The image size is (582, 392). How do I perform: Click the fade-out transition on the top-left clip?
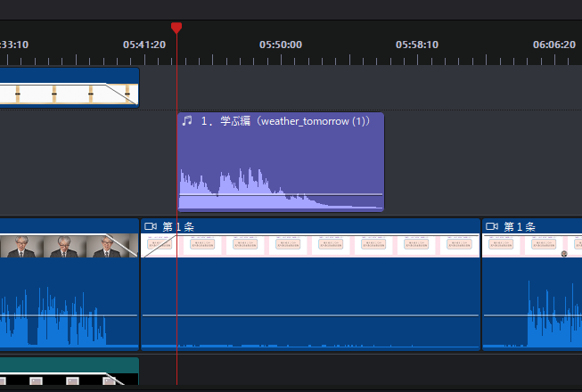pyautogui.click(x=121, y=93)
